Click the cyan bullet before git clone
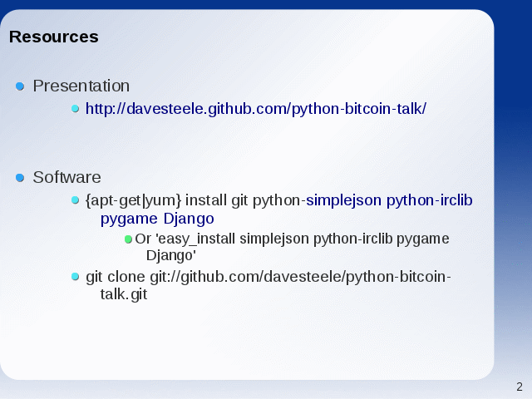 point(76,277)
